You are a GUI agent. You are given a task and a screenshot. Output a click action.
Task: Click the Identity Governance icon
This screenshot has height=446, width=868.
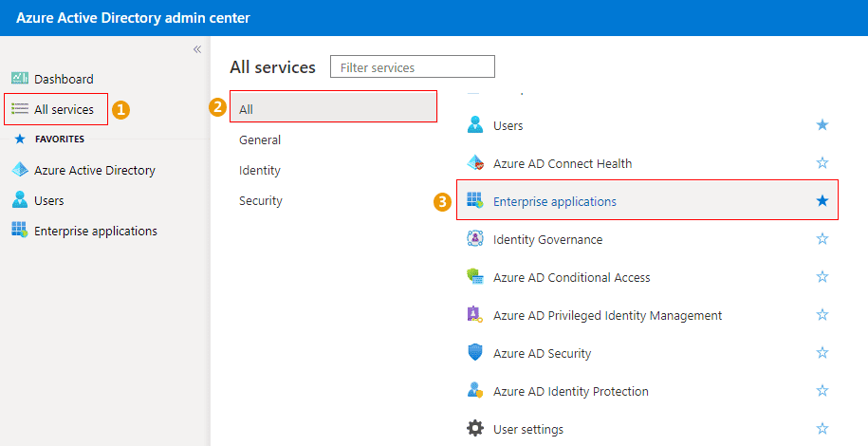[475, 239]
